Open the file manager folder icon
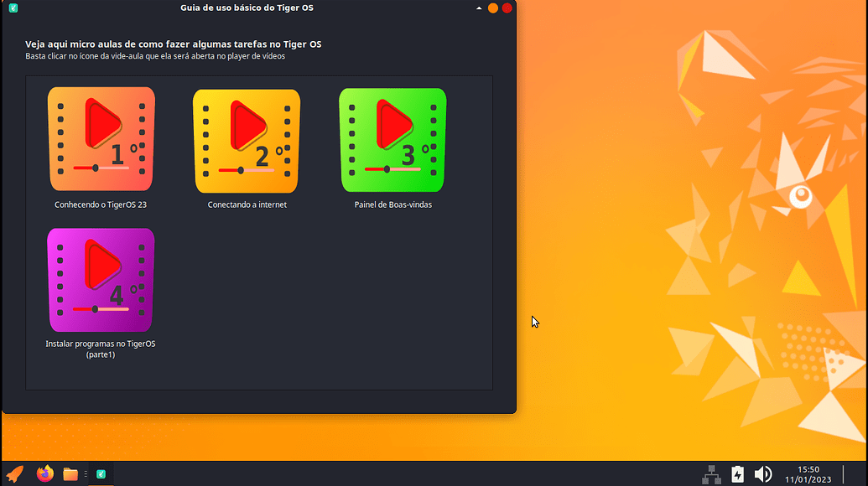Image resolution: width=868 pixels, height=486 pixels. coord(70,474)
